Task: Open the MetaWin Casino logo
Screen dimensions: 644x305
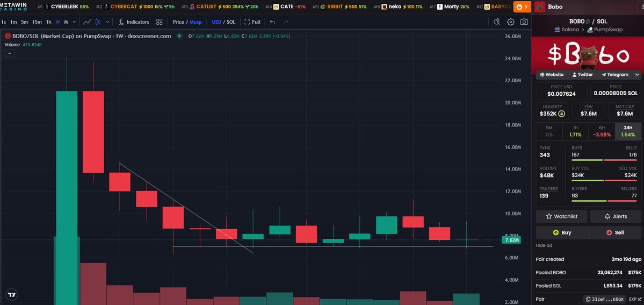Action: coord(13,7)
